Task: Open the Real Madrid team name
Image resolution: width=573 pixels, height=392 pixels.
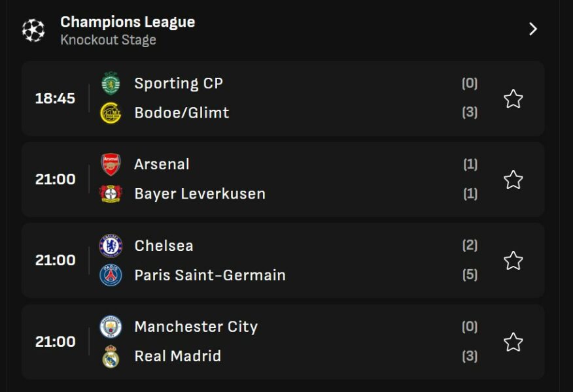Action: coord(177,356)
